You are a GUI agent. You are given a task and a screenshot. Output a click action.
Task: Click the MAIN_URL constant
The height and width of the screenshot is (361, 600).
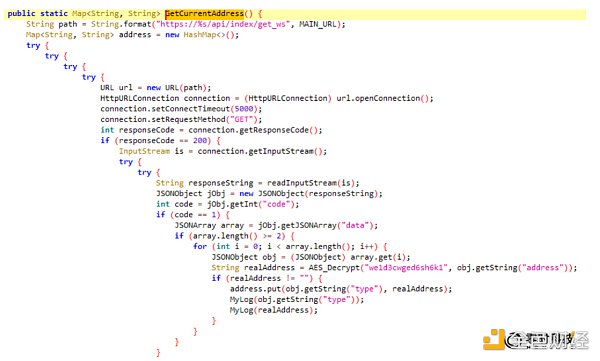pos(318,24)
